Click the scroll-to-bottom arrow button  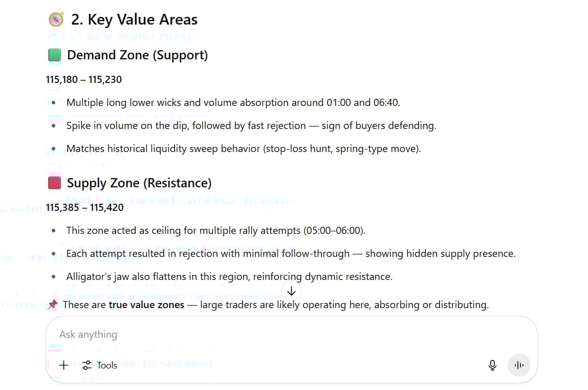pos(291,291)
